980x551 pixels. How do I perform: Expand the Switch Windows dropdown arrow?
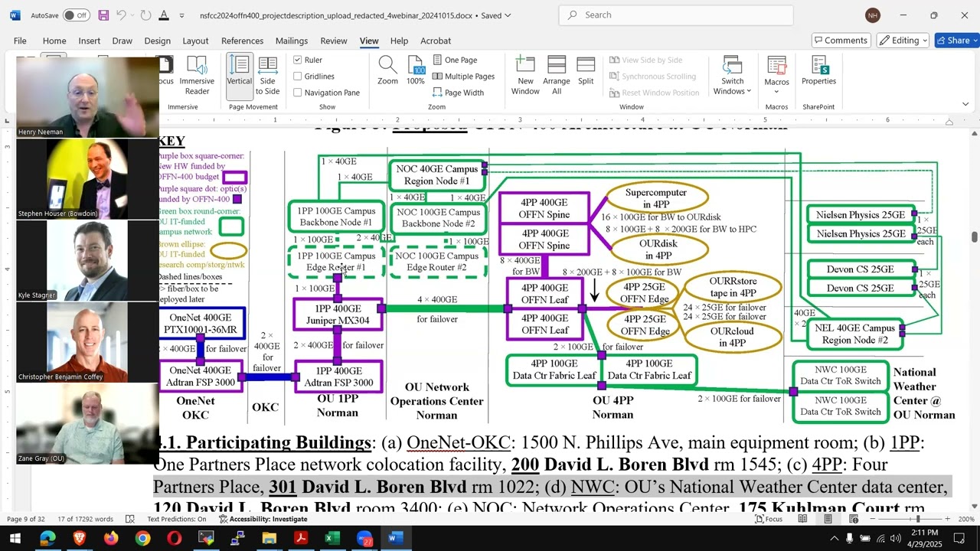(x=749, y=91)
